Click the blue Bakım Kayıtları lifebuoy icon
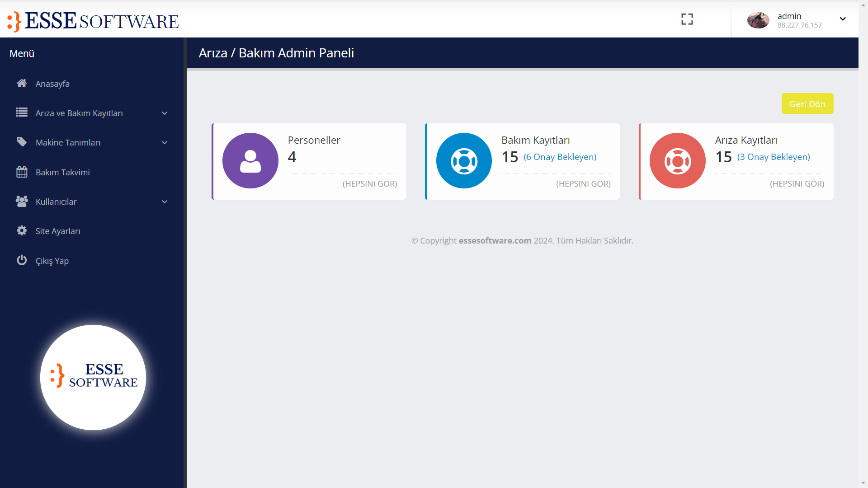The image size is (868, 488). tap(464, 161)
